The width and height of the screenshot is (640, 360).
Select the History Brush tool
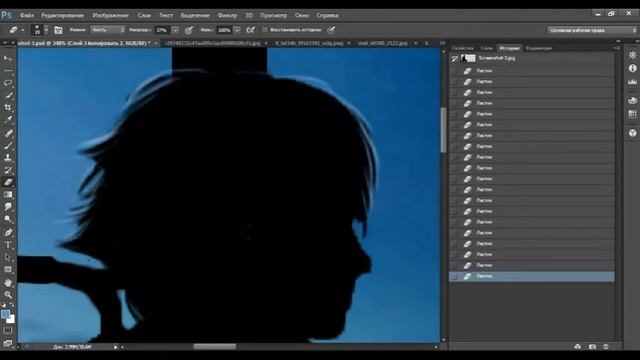coord(8,170)
